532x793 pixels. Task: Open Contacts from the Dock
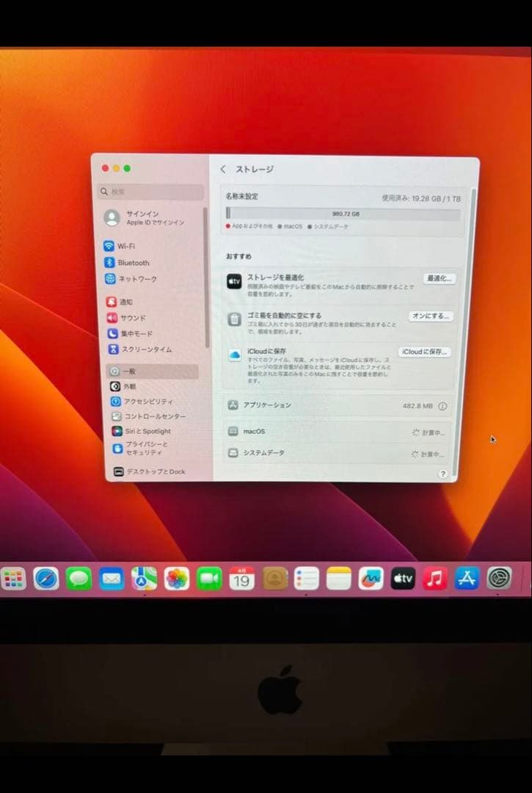(x=275, y=579)
